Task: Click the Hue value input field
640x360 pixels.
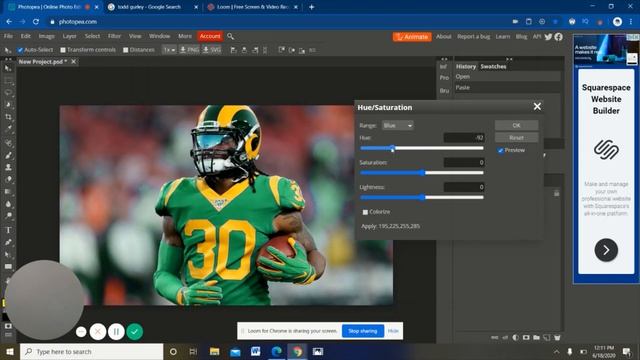Action: (464, 138)
